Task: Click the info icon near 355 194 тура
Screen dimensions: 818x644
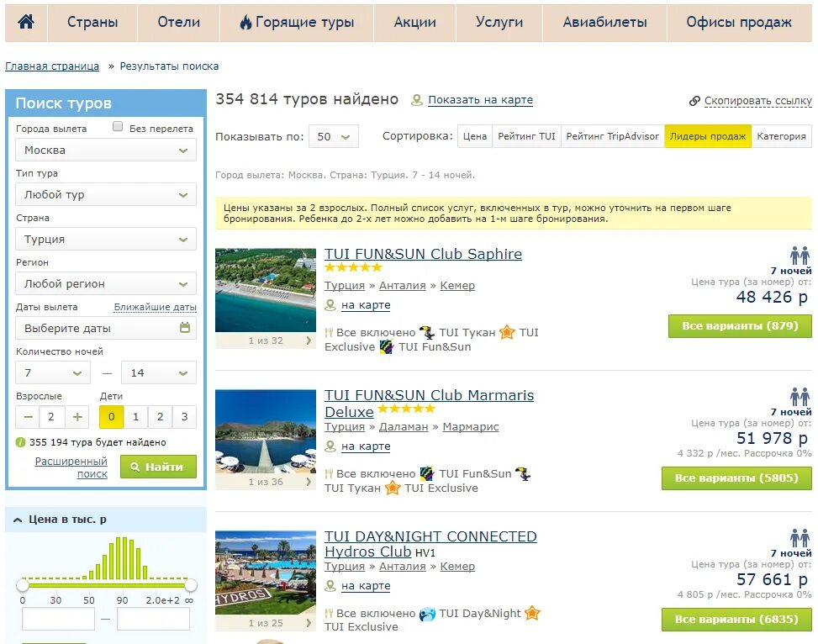Action: click(20, 442)
